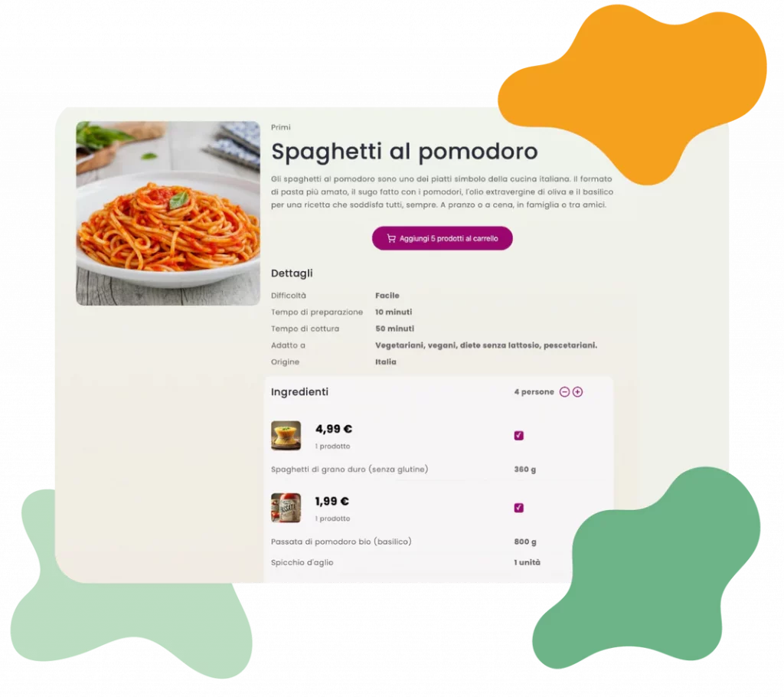Open the Primi category link
The width and height of the screenshot is (784, 697).
click(280, 127)
